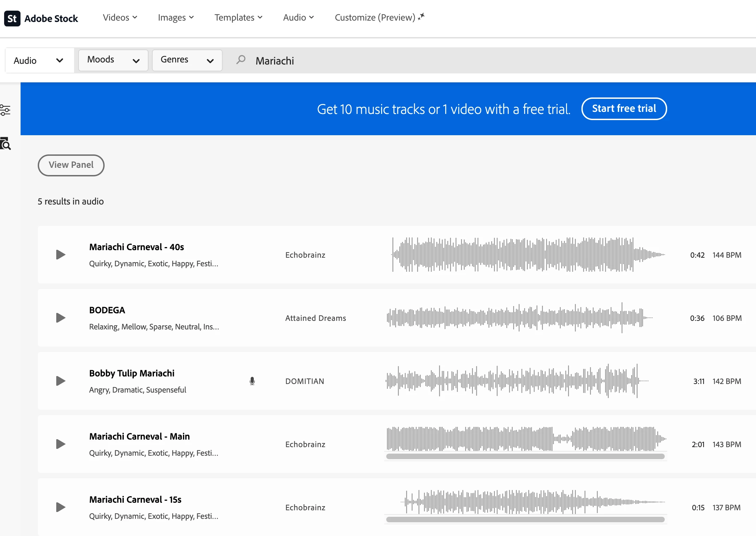Open the Mariachi Carneval - 40s title
The width and height of the screenshot is (756, 536).
tap(137, 247)
